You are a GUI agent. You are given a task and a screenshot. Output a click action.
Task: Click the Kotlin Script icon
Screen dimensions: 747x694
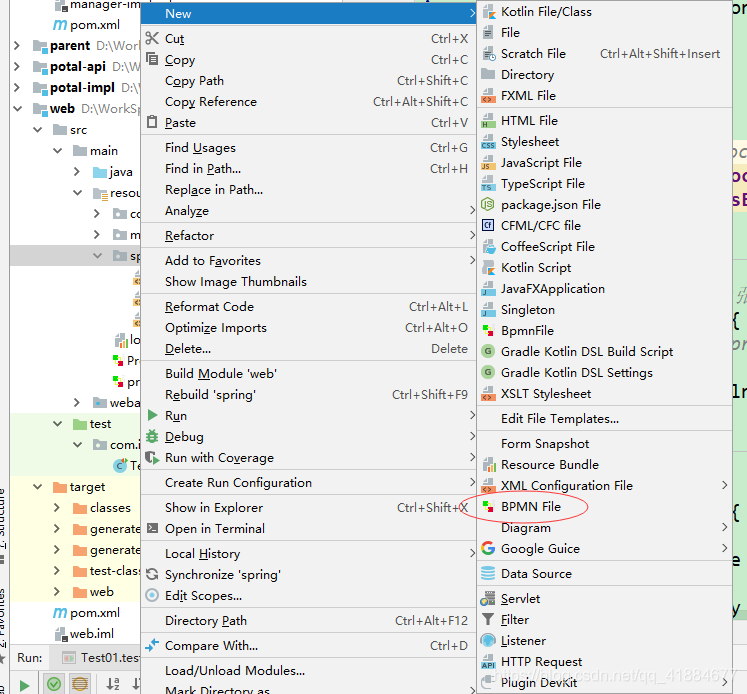pyautogui.click(x=488, y=268)
